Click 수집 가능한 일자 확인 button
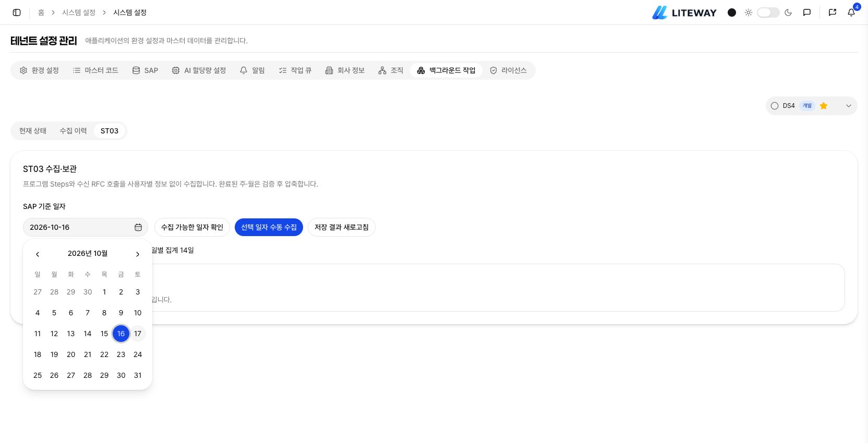868x443 pixels. [192, 227]
